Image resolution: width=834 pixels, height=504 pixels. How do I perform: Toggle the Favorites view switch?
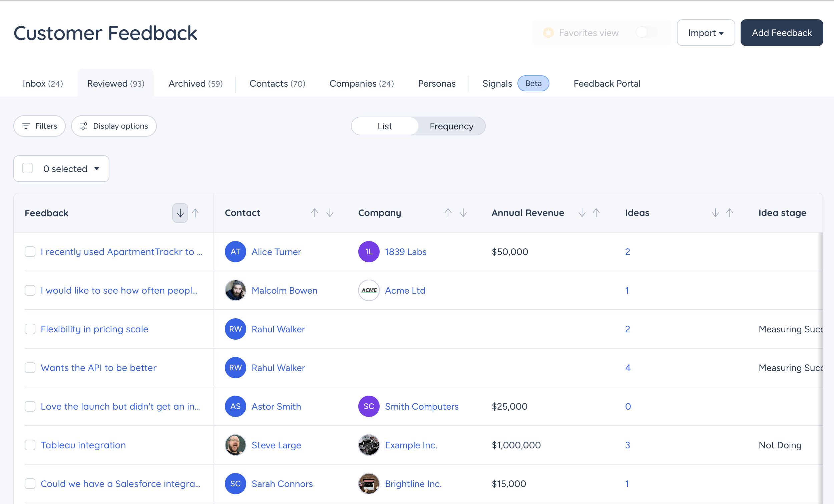[646, 32]
